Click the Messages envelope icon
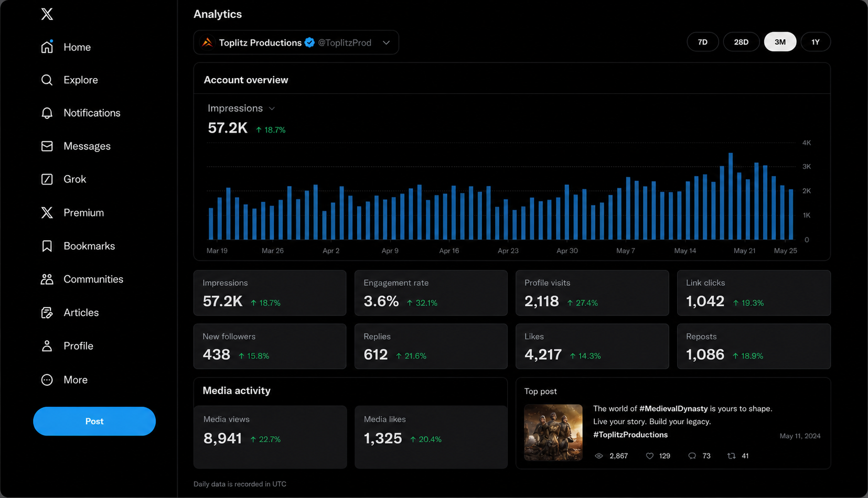Screen dimensions: 868x498 point(47,146)
